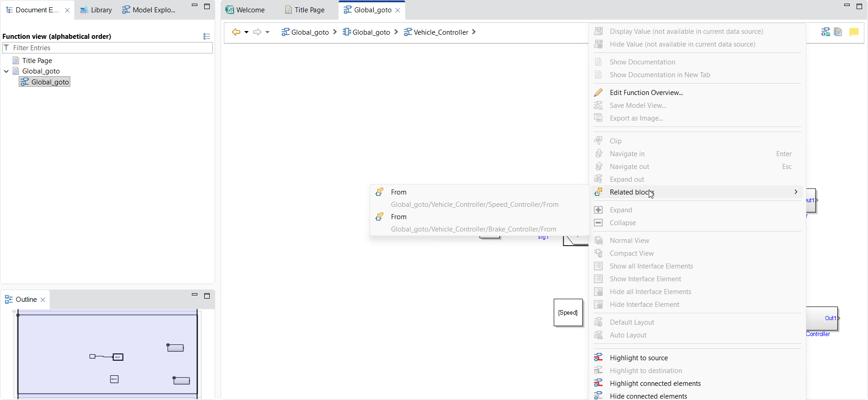Click the yellow note icon in the toolbar
Screen dimensions: 868x400
(854, 32)
